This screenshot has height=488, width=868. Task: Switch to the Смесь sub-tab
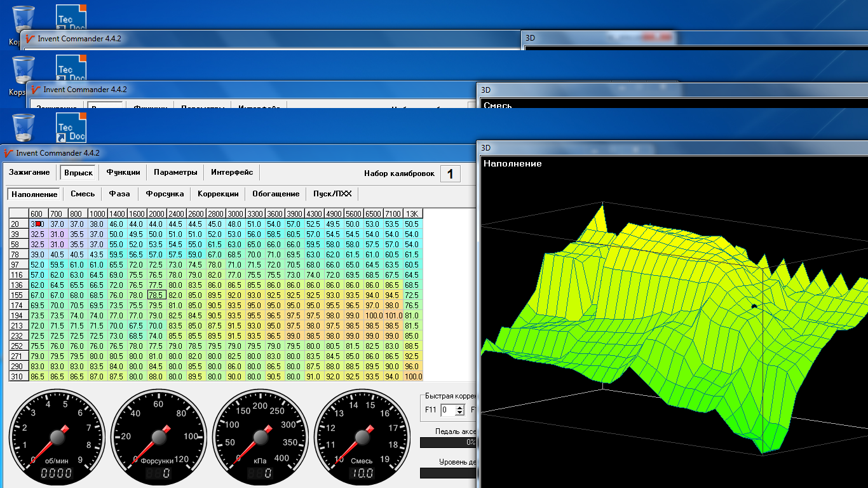point(83,194)
